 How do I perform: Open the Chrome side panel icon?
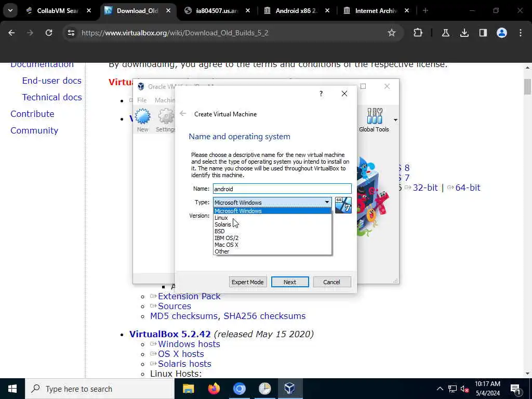pos(483,33)
